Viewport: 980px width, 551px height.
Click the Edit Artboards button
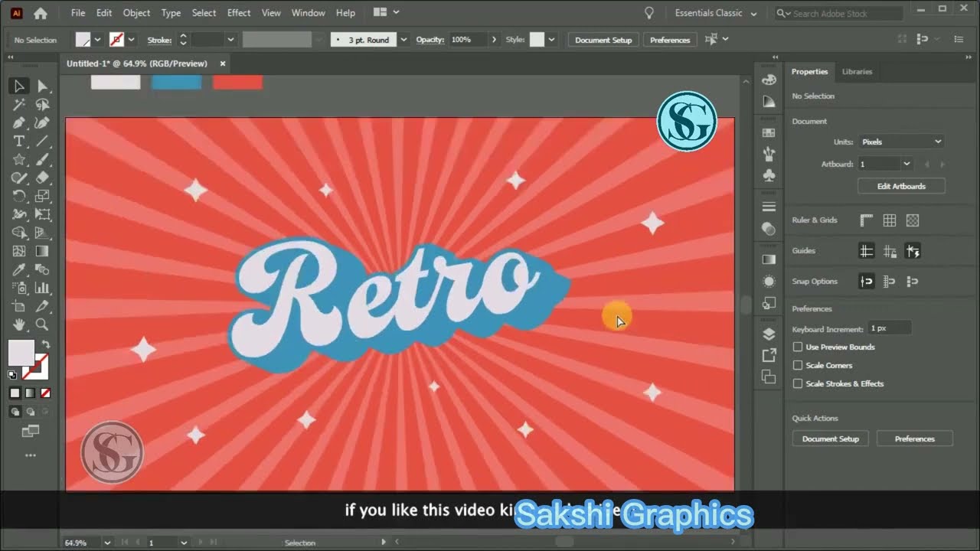[901, 186]
